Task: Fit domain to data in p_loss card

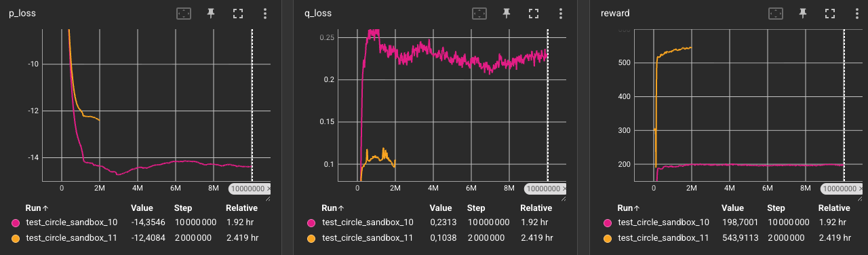Action: 184,14
